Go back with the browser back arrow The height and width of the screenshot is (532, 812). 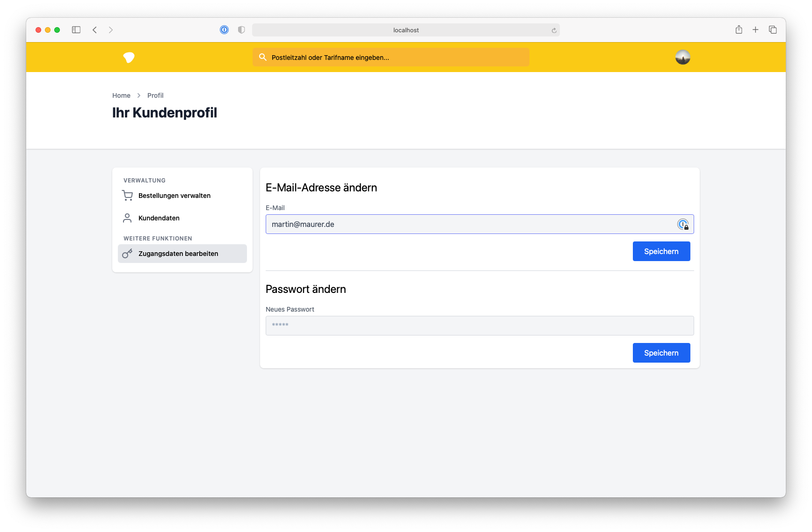[94, 30]
